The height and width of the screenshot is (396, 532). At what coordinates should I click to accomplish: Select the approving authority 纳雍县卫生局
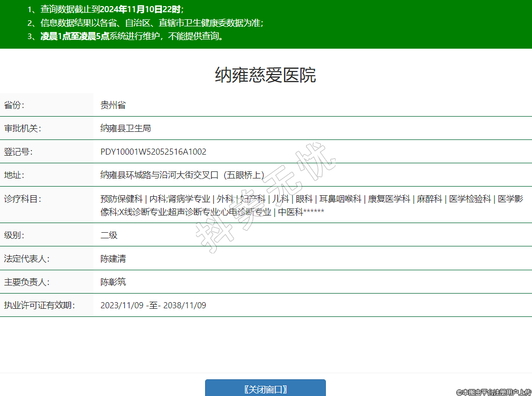point(125,128)
